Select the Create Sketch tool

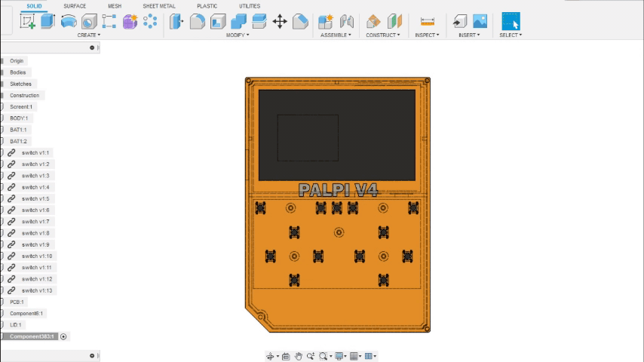coord(28,22)
